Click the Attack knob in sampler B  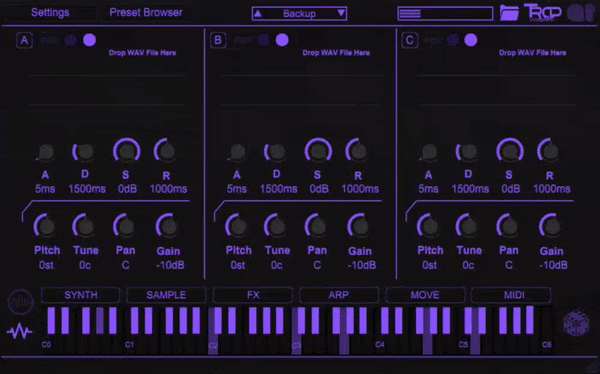238,152
